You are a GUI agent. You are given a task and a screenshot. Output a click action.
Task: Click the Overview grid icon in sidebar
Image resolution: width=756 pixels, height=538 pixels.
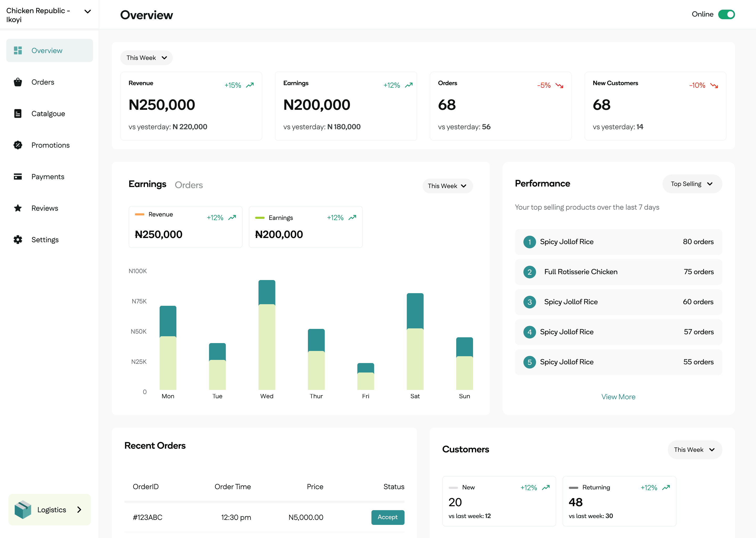pos(18,50)
